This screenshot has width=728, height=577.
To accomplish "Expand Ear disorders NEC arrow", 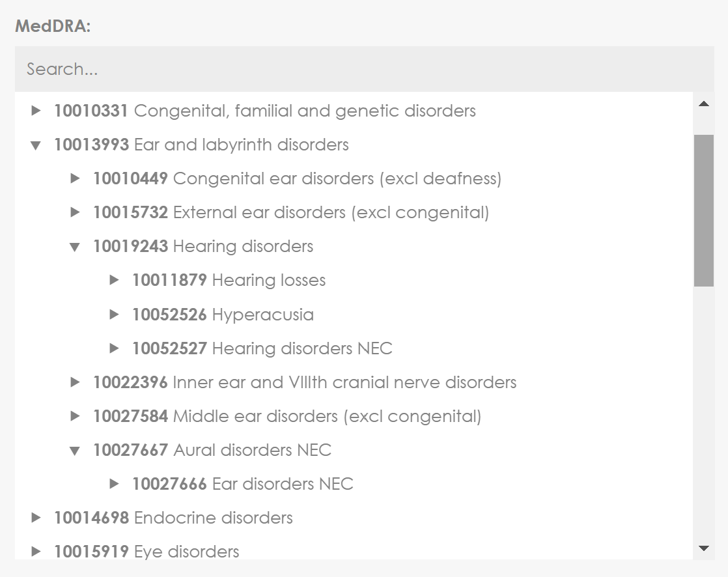I will point(114,484).
